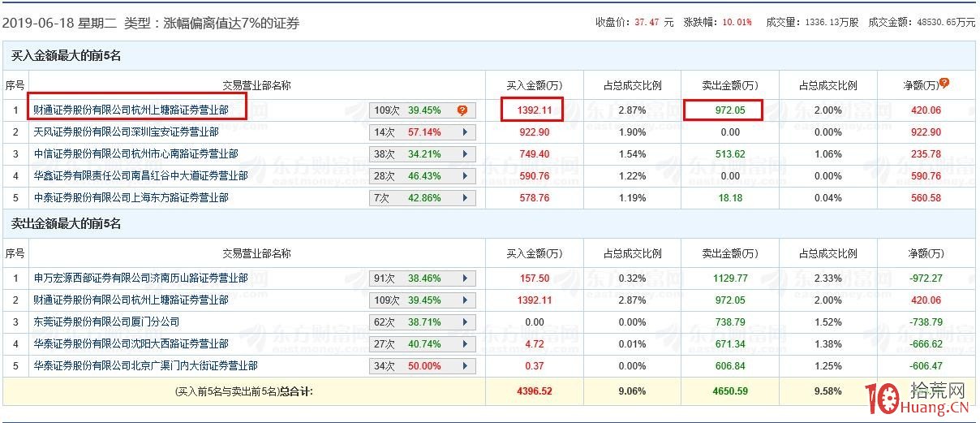Open 天风证券股份有限公司深圳宝安证券营业部 link
The height and width of the screenshot is (423, 980).
[126, 132]
